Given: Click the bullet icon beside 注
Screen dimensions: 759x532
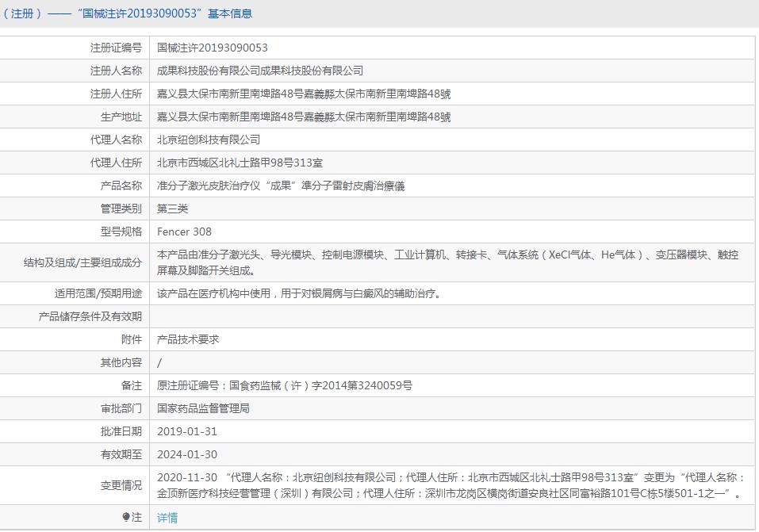Looking at the screenshot, I should point(126,518).
